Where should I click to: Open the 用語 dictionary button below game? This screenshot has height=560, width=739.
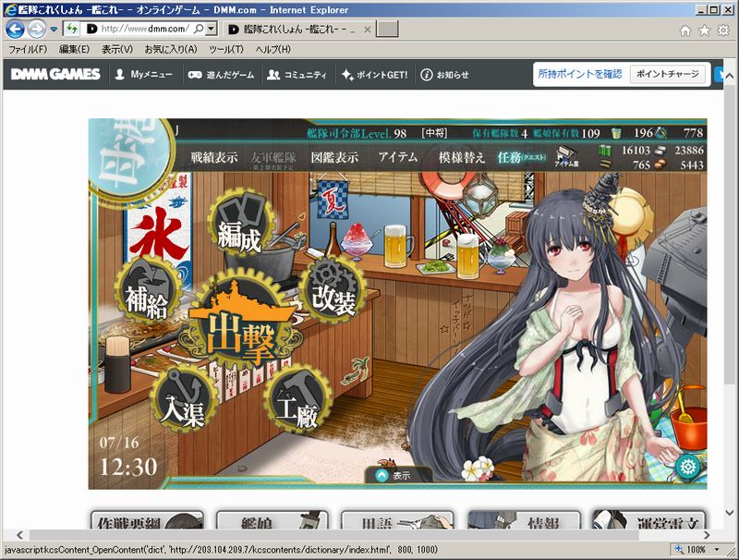click(397, 519)
